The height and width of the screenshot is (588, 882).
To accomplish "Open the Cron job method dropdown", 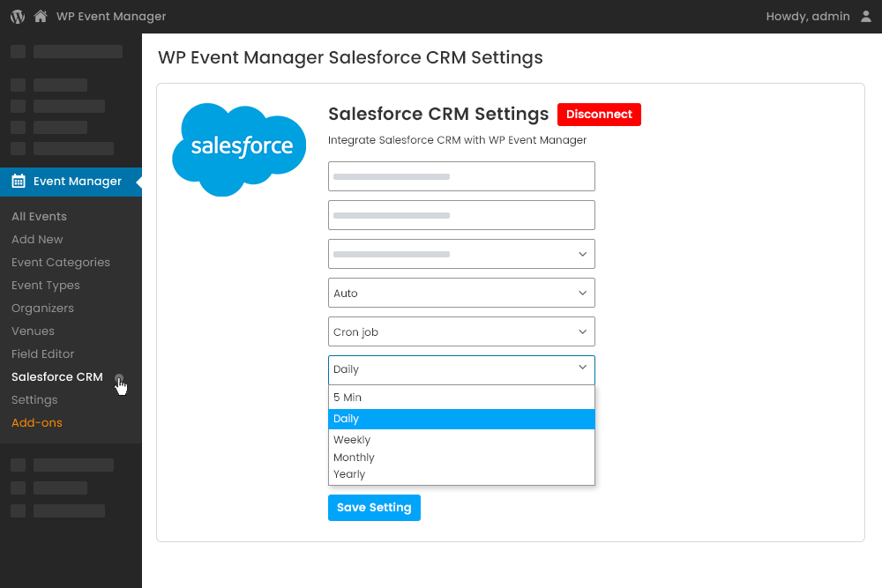I will pyautogui.click(x=461, y=331).
